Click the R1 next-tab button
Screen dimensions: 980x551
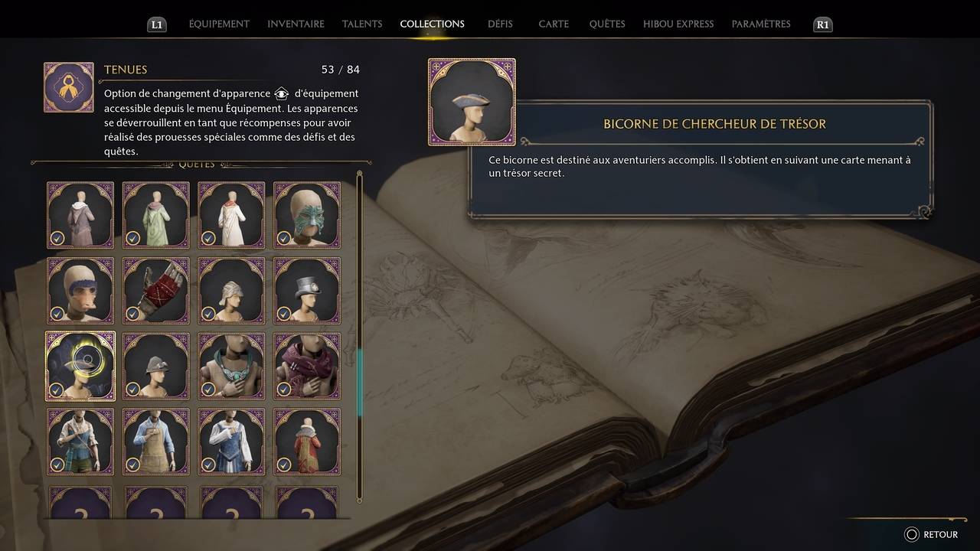[822, 24]
